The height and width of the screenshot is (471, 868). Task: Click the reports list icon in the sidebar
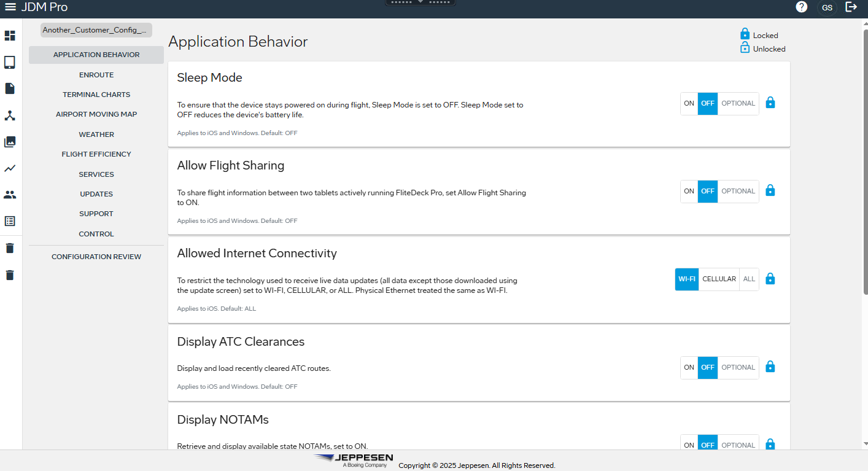10,221
